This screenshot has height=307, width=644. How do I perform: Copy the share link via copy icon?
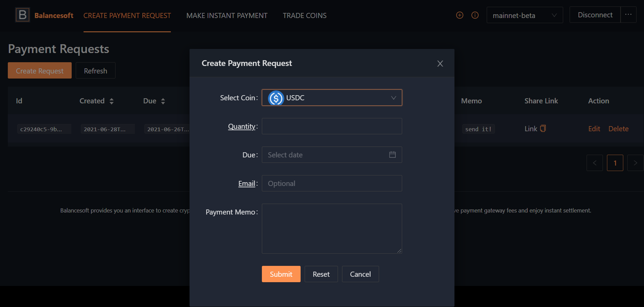pos(543,129)
